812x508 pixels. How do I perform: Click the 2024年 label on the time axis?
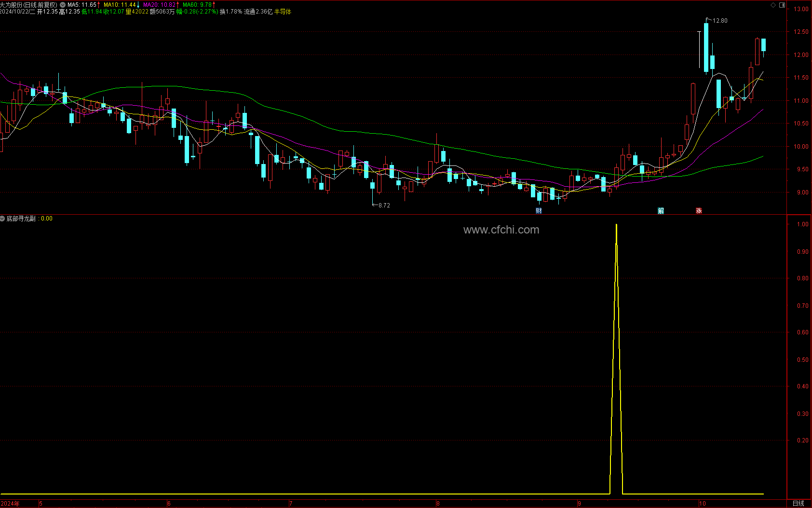coord(10,504)
